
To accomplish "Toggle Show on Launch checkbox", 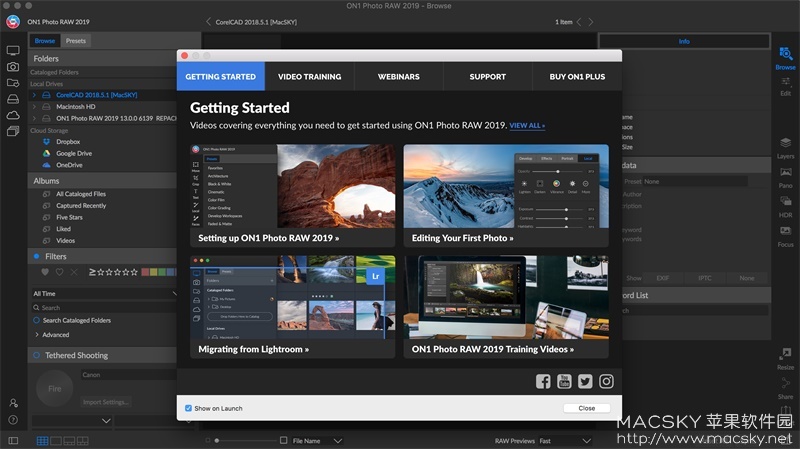I will (x=188, y=408).
